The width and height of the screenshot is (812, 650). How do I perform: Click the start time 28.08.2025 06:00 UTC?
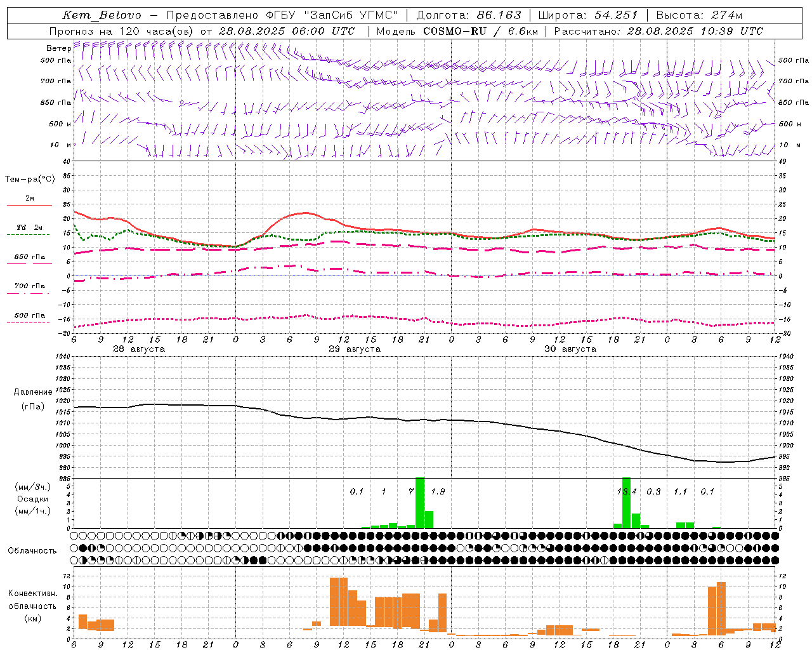pos(287,31)
